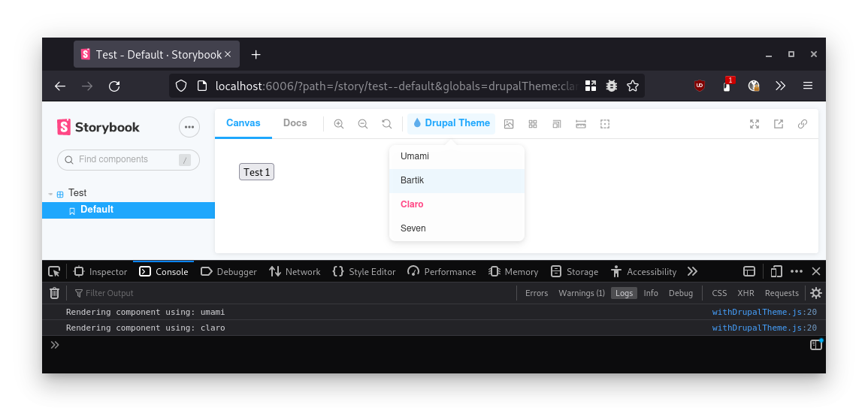Open the Debugger devtools tab
This screenshot has height=420, width=868.
click(228, 272)
